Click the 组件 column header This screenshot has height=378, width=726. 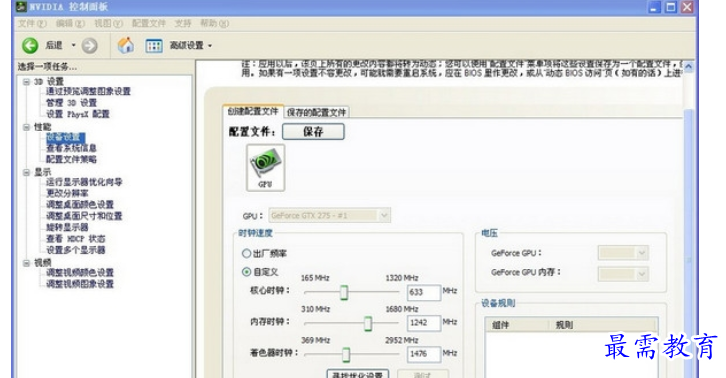517,325
